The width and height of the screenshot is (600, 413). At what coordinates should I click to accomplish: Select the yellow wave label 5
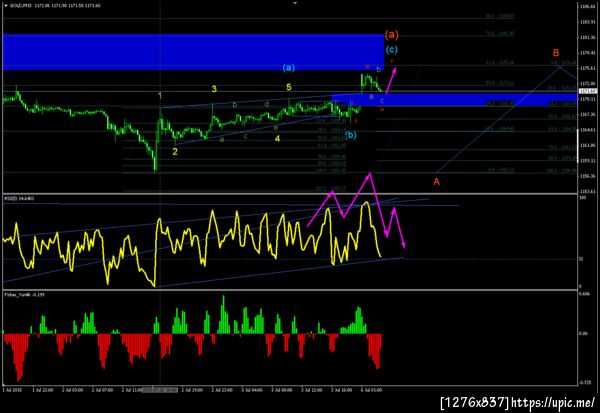[289, 87]
